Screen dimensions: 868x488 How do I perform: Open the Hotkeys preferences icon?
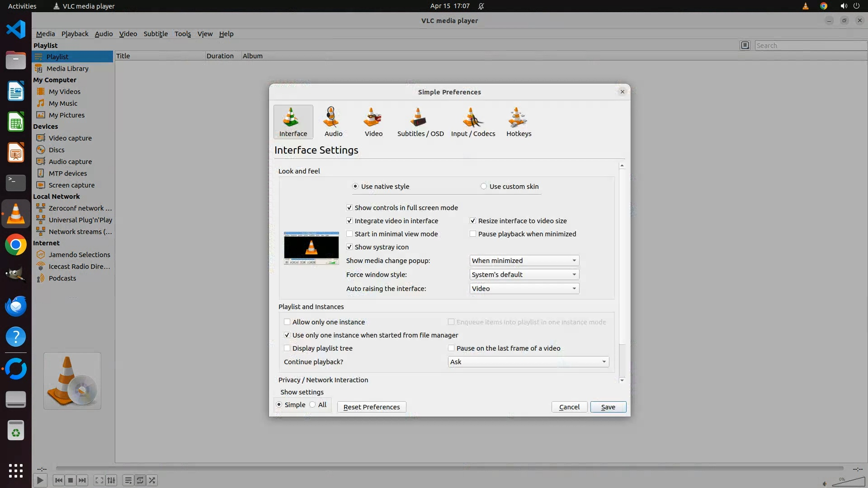pyautogui.click(x=519, y=122)
